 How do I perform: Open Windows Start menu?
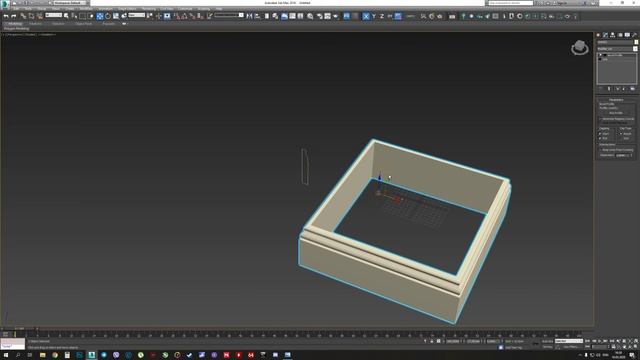pyautogui.click(x=6, y=356)
